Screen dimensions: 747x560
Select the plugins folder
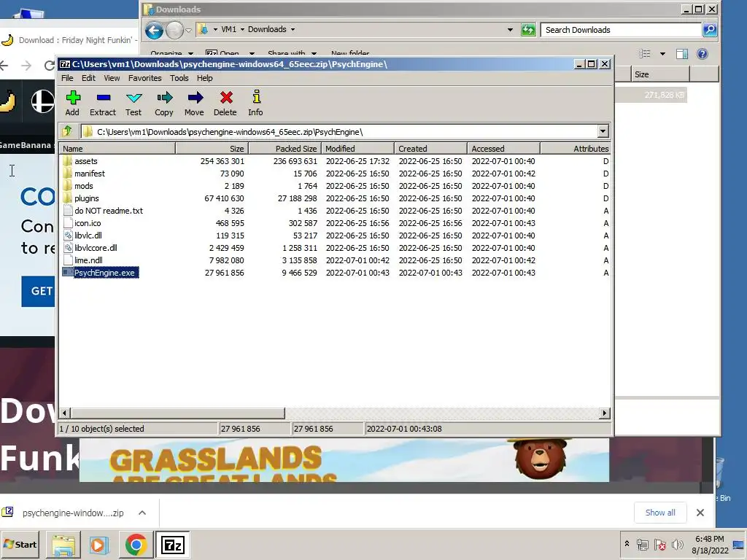pos(87,198)
